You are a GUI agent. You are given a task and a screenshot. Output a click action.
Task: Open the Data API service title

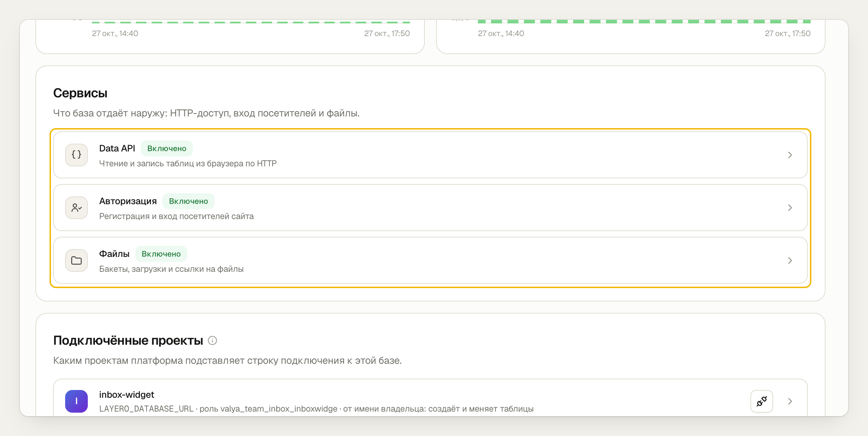117,148
